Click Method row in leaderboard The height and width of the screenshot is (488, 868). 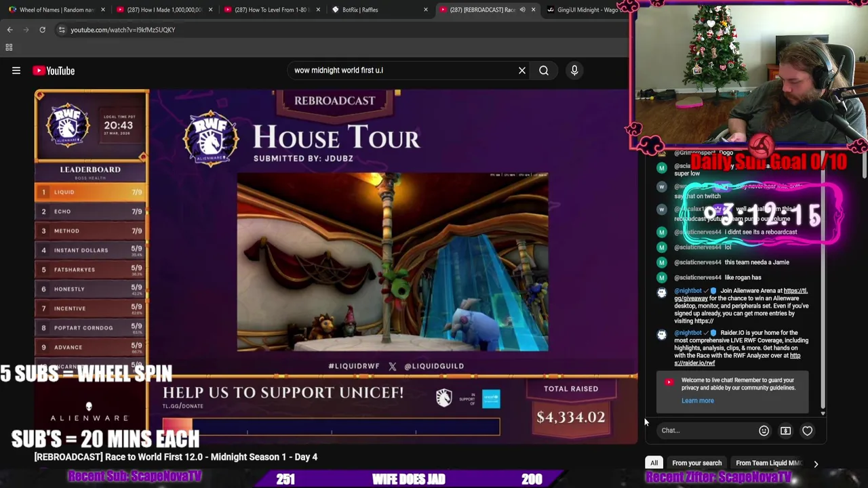pos(90,230)
